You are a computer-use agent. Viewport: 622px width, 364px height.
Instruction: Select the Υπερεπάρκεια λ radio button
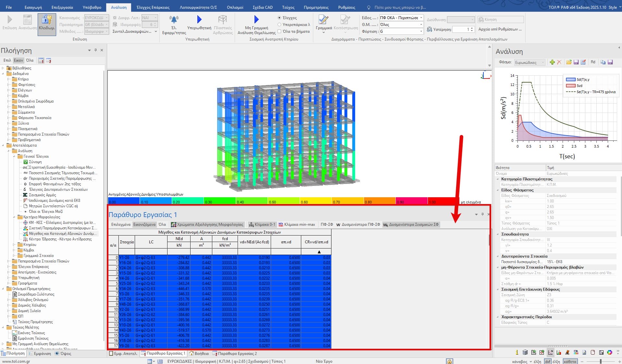[x=280, y=25]
